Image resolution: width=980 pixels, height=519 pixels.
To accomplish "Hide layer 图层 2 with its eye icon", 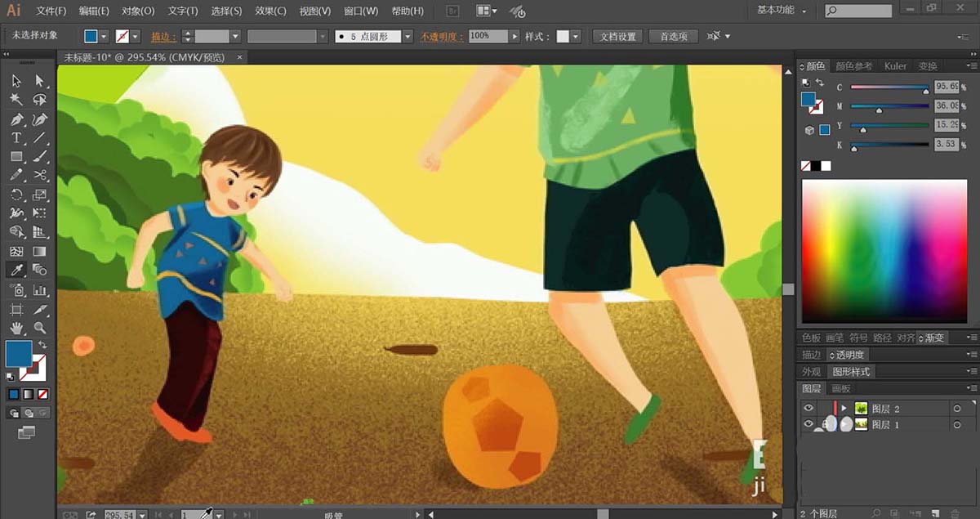I will [808, 408].
